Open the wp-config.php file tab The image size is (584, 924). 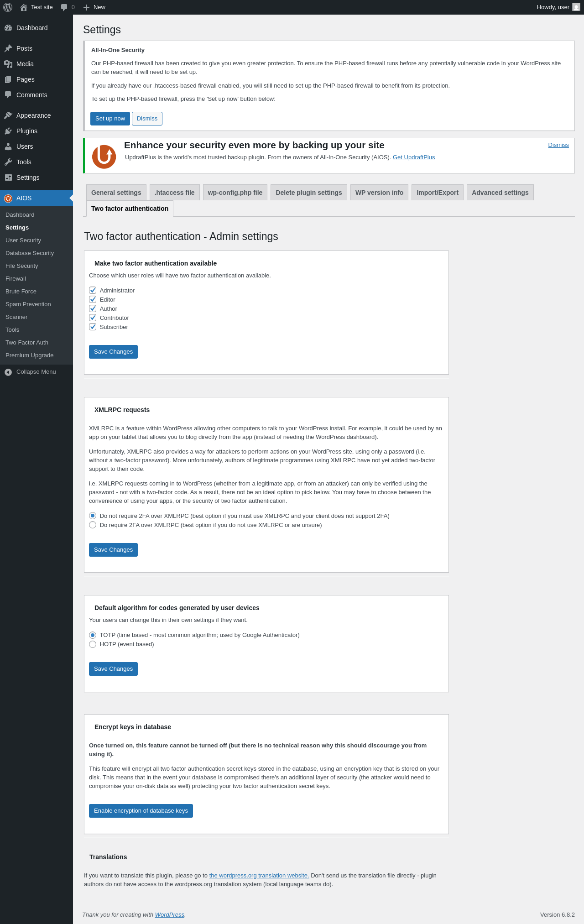(235, 193)
